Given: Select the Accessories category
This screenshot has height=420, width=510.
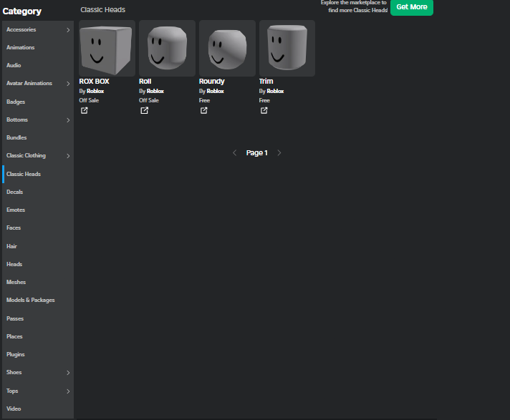Looking at the screenshot, I should click(38, 29).
